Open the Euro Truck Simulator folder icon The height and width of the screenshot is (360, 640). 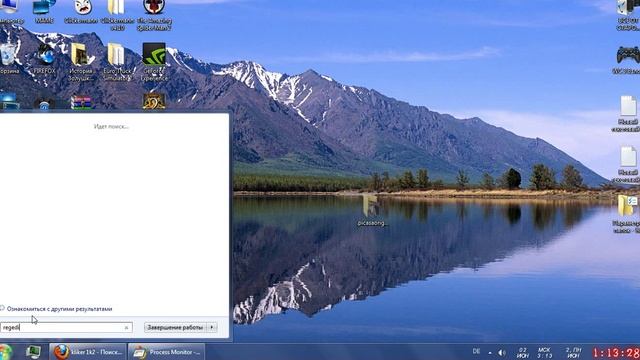(x=117, y=61)
